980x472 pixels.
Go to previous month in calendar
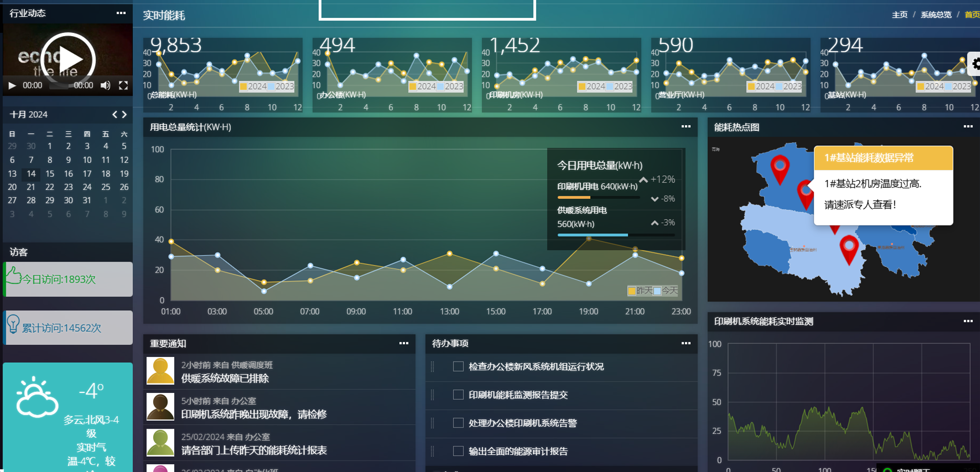pos(115,114)
